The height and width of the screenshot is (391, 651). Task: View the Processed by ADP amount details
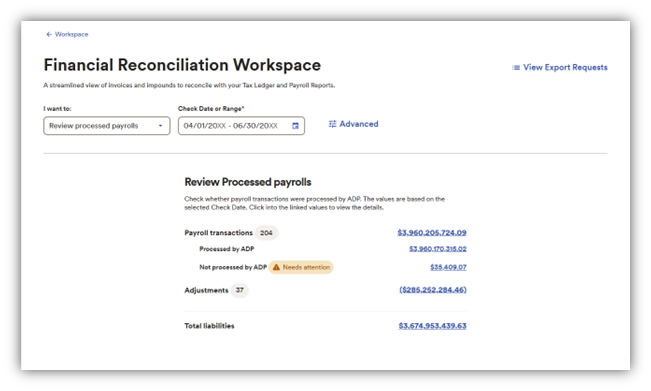pos(438,249)
